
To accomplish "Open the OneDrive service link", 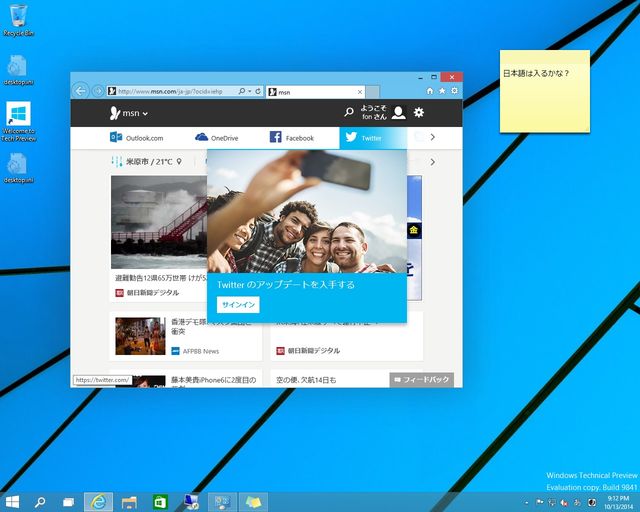I will click(x=217, y=138).
